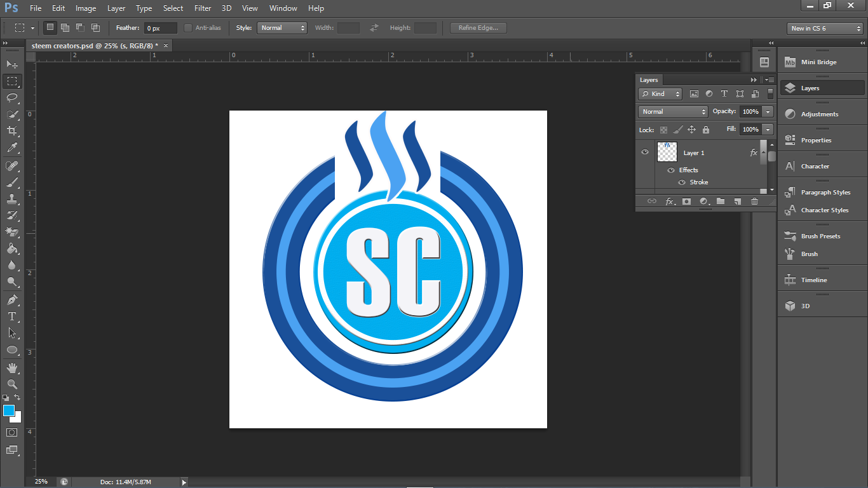
Task: Create new adjustment layer icon
Action: (704, 201)
